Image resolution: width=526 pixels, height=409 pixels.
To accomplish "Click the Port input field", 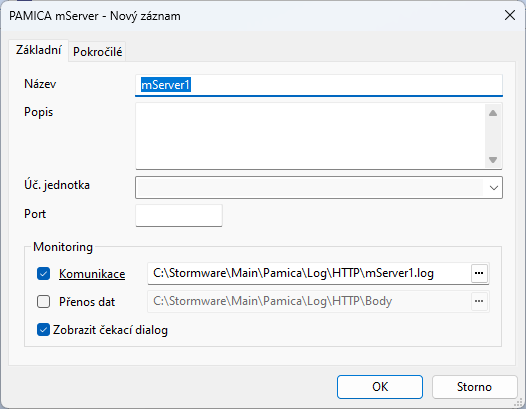I will point(179,215).
